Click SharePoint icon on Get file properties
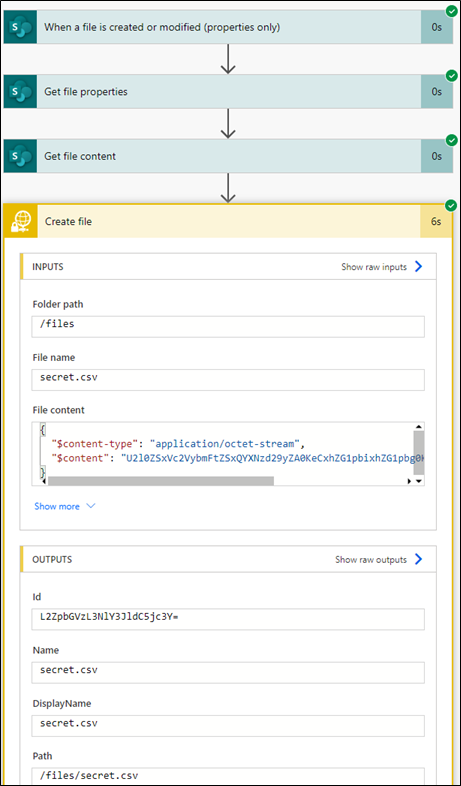This screenshot has width=461, height=786. click(x=20, y=92)
